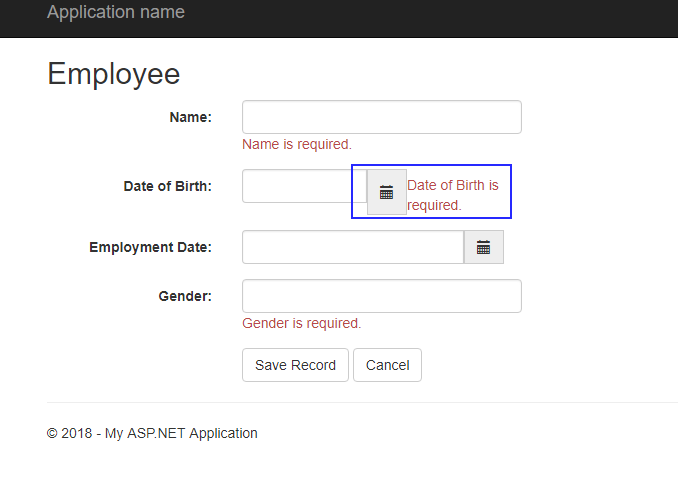Open the Employment Date calendar picker
Image resolution: width=678 pixels, height=484 pixels.
[484, 247]
